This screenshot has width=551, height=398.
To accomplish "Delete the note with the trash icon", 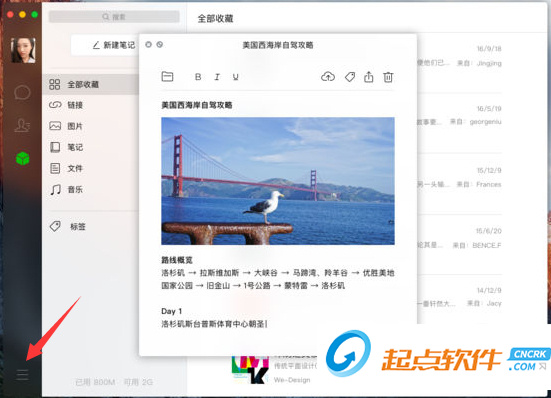I will tap(388, 77).
